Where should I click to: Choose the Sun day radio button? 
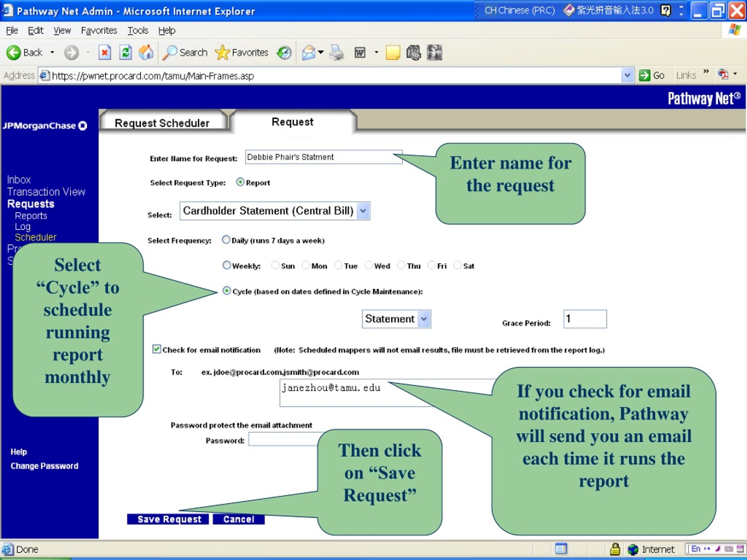[275, 265]
